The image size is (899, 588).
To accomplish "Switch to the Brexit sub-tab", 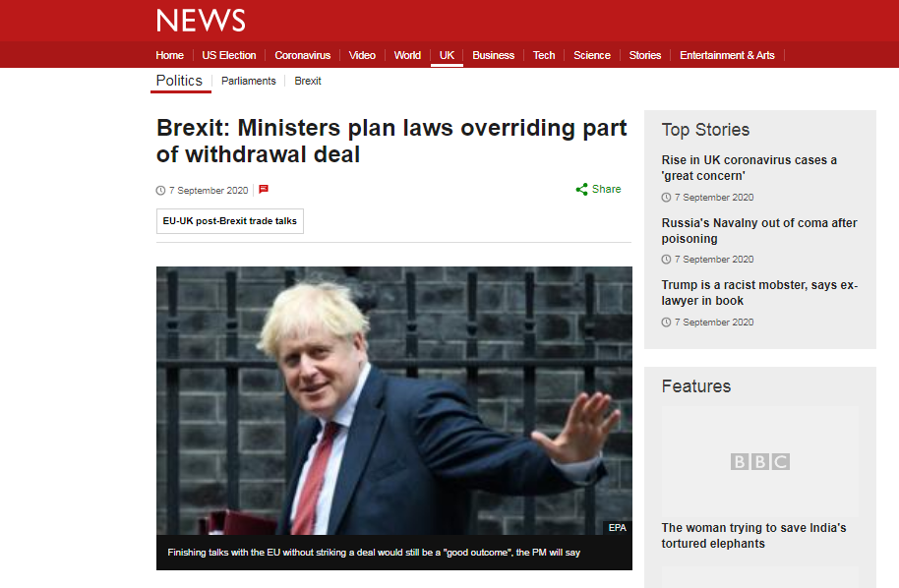I will point(308,81).
